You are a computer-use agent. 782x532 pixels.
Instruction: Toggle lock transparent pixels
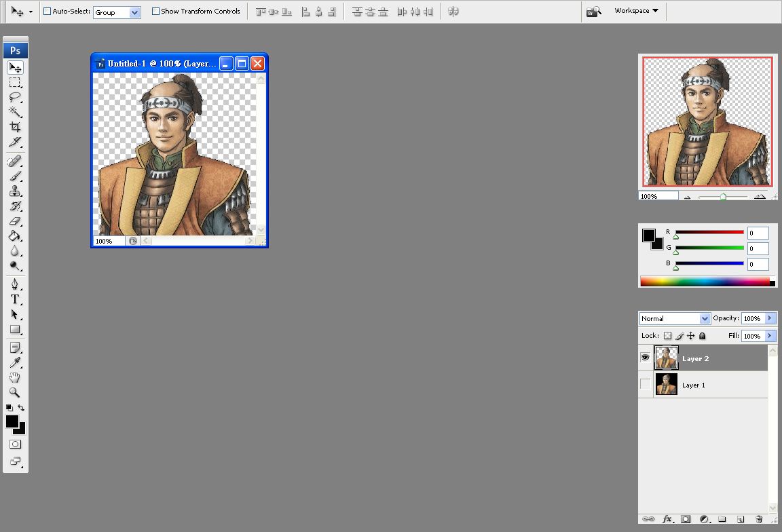click(x=668, y=336)
